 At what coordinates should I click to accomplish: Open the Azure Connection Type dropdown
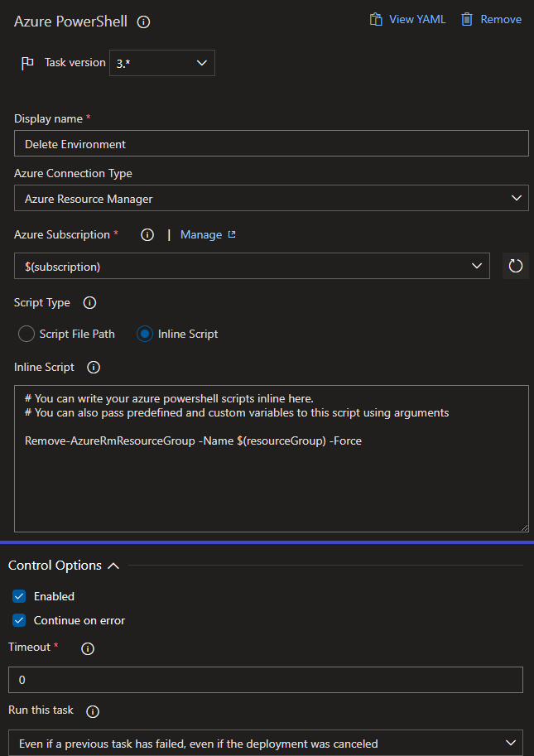(272, 198)
